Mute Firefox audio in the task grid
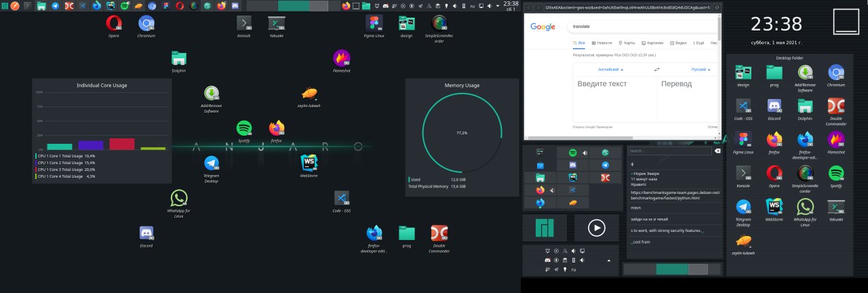Viewport: 868px width, 293px height. [552, 191]
